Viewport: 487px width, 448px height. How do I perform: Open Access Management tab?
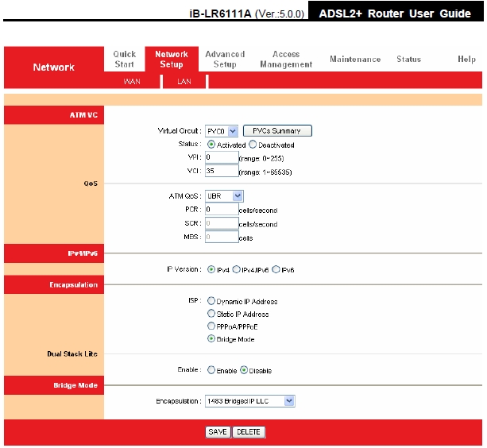[286, 60]
